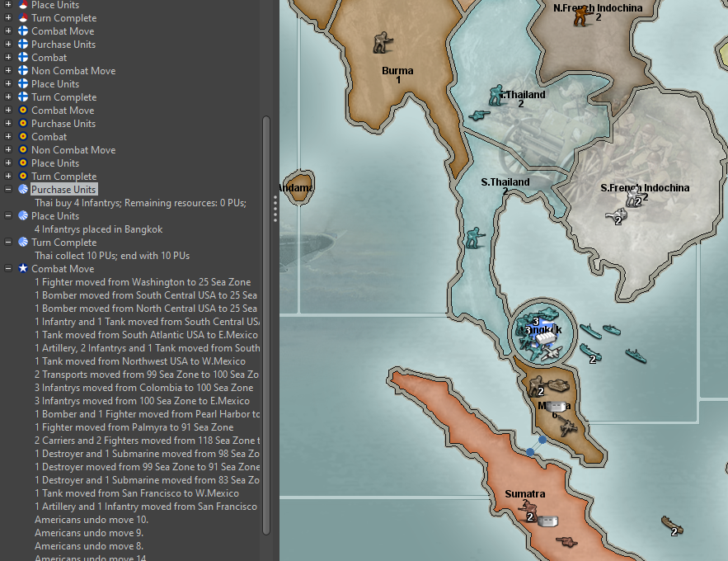The height and width of the screenshot is (561, 728).
Task: Expand the Combat Move node with blue-cross flag
Action: pyautogui.click(x=8, y=31)
